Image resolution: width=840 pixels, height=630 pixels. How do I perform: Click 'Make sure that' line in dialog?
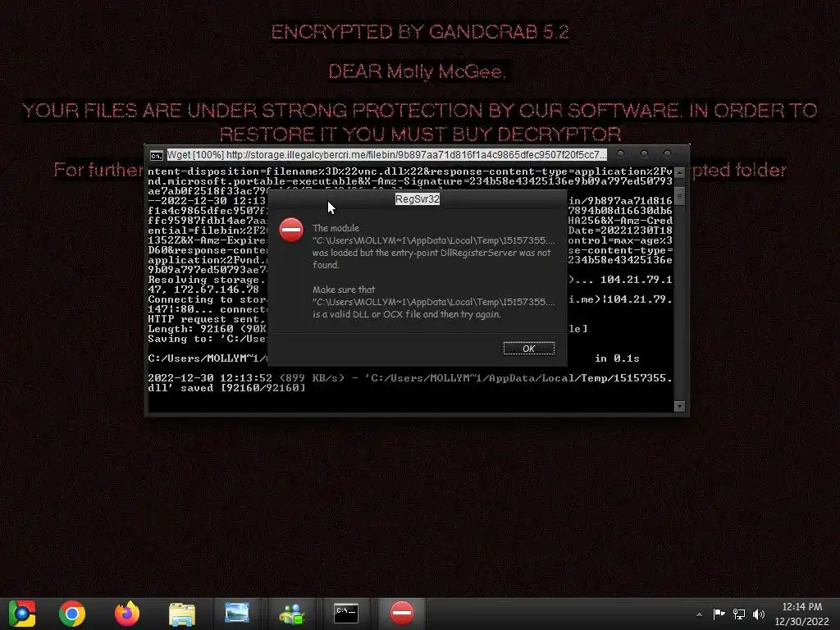click(344, 290)
